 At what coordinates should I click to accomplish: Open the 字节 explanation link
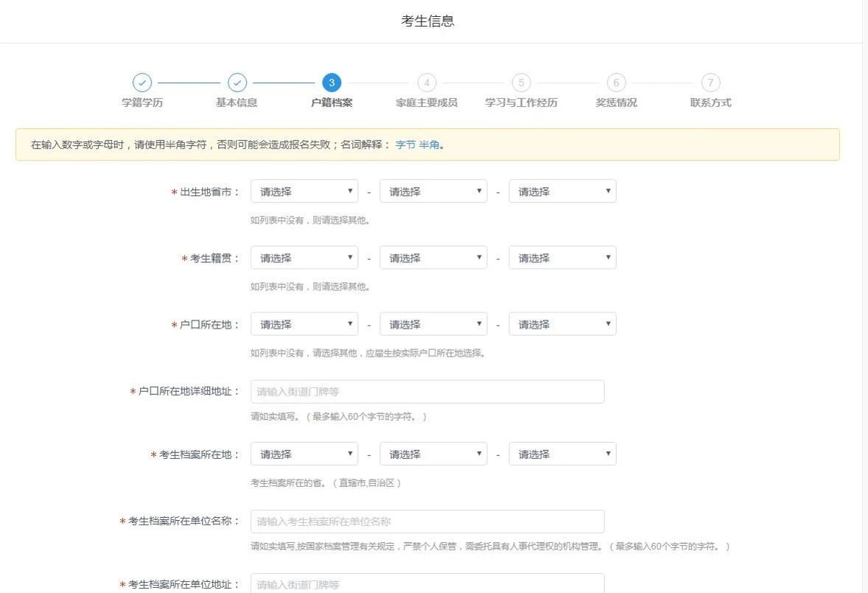point(405,145)
